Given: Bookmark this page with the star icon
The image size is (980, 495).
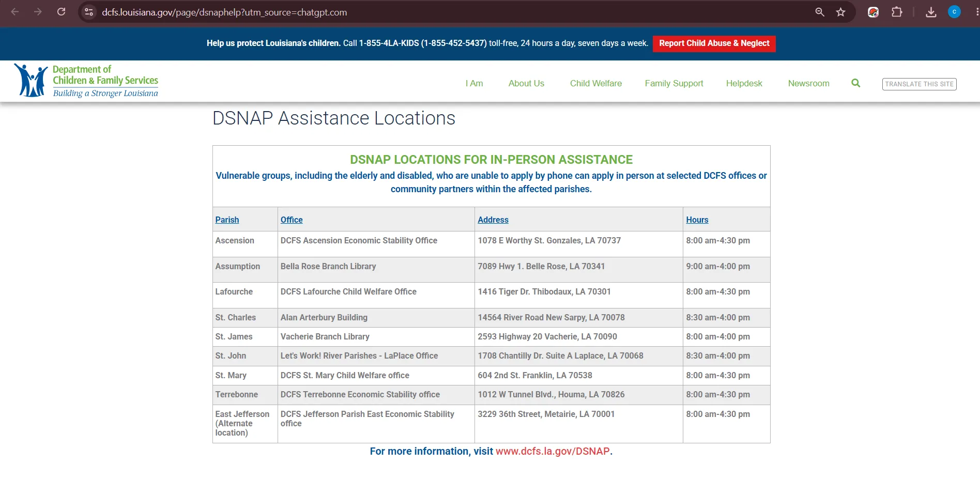Looking at the screenshot, I should click(x=841, y=12).
